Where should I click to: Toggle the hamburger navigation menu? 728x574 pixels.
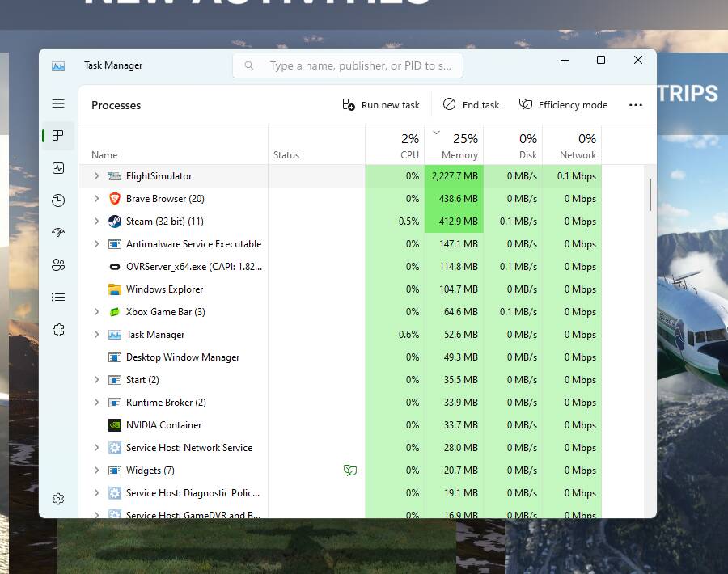coord(58,103)
